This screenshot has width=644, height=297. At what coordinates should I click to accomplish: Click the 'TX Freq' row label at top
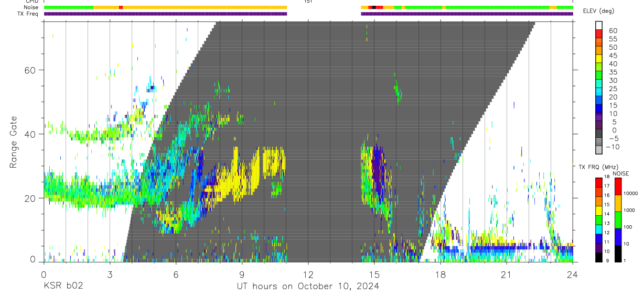pos(29,14)
